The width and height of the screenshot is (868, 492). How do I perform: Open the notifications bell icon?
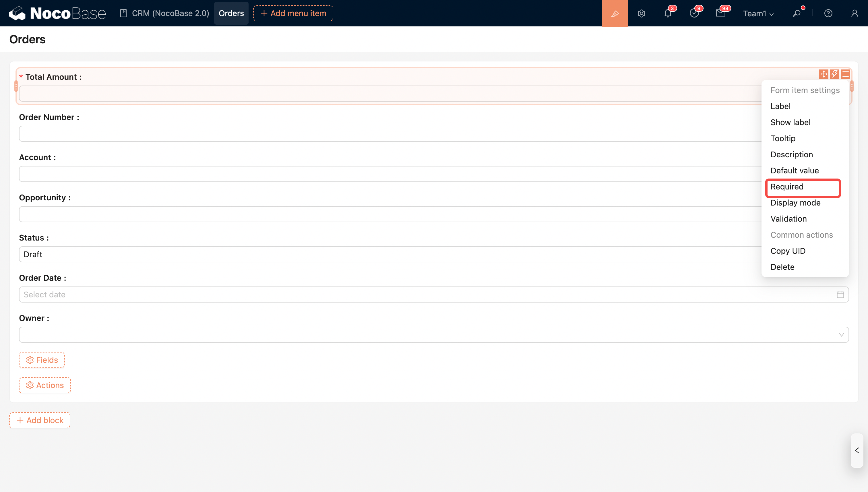668,13
